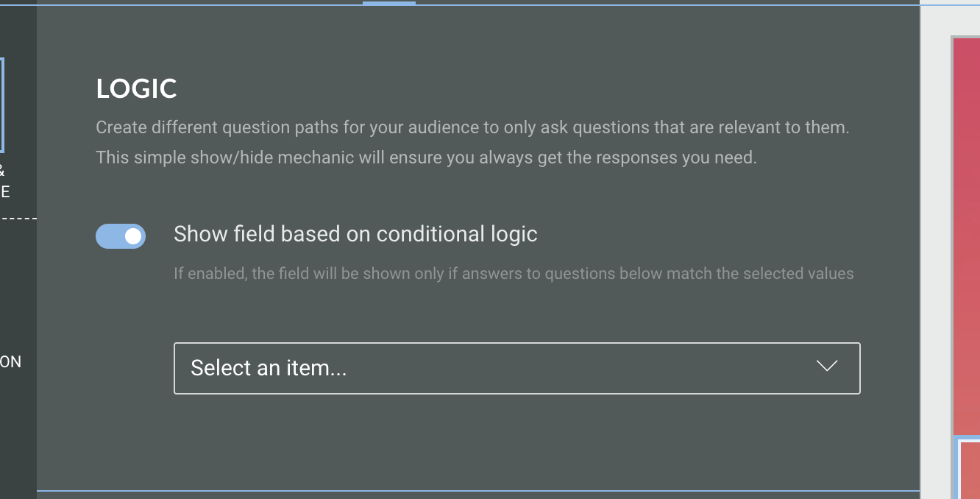
Task: Click the chevron arrow in the item dropdown
Action: tap(827, 366)
